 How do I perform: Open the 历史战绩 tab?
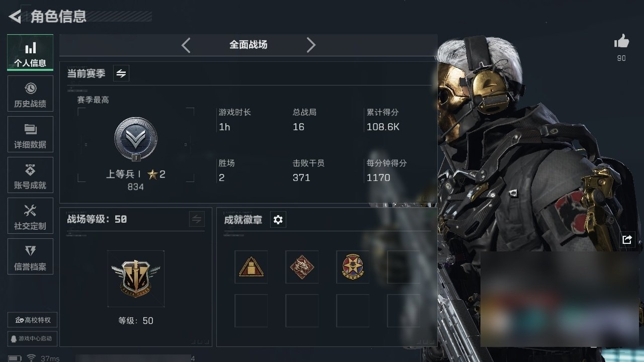coord(30,94)
